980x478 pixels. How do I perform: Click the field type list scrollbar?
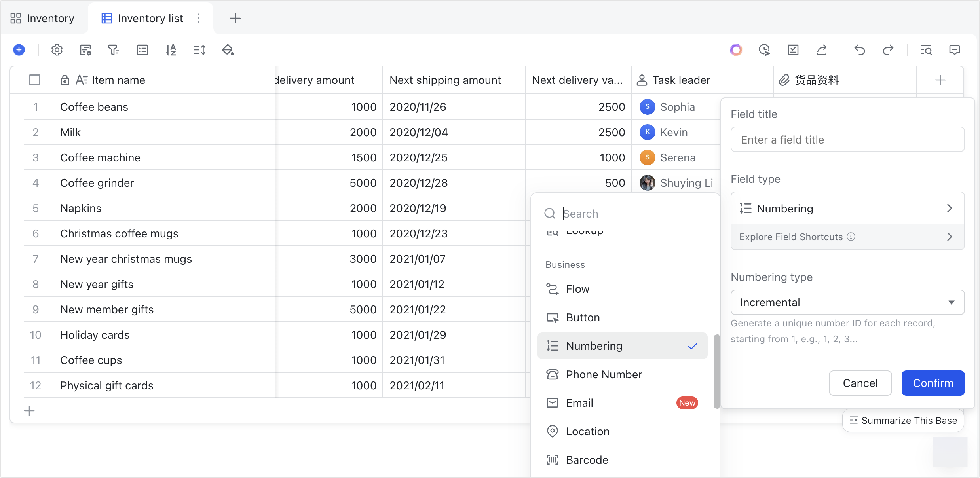point(716,371)
